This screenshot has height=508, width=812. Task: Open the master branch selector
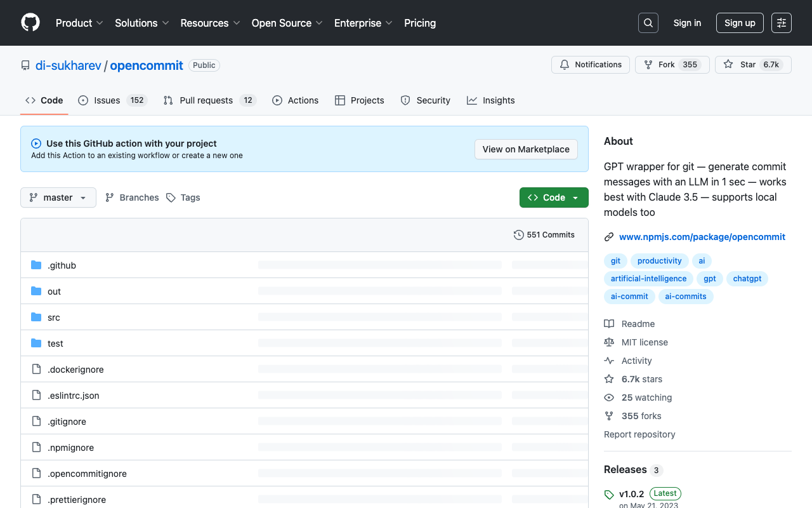tap(58, 197)
